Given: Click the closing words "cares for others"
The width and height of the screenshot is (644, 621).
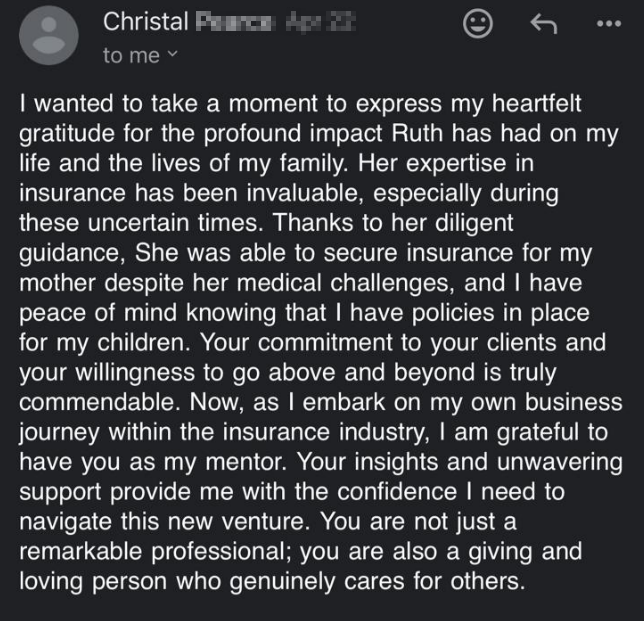Looking at the screenshot, I should 432,582.
